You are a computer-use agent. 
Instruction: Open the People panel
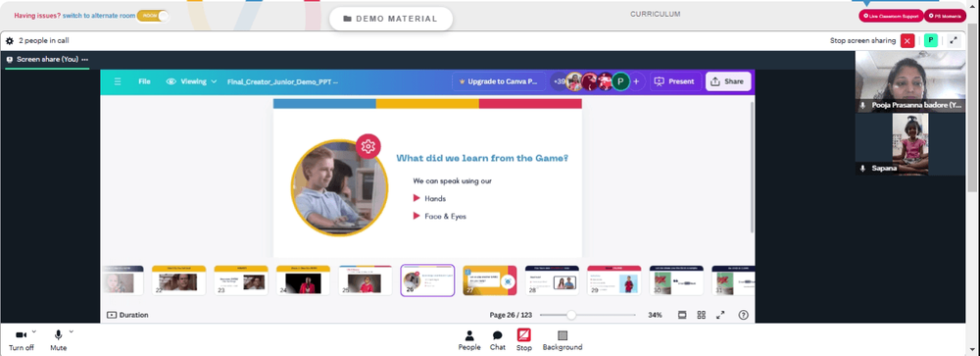(469, 341)
